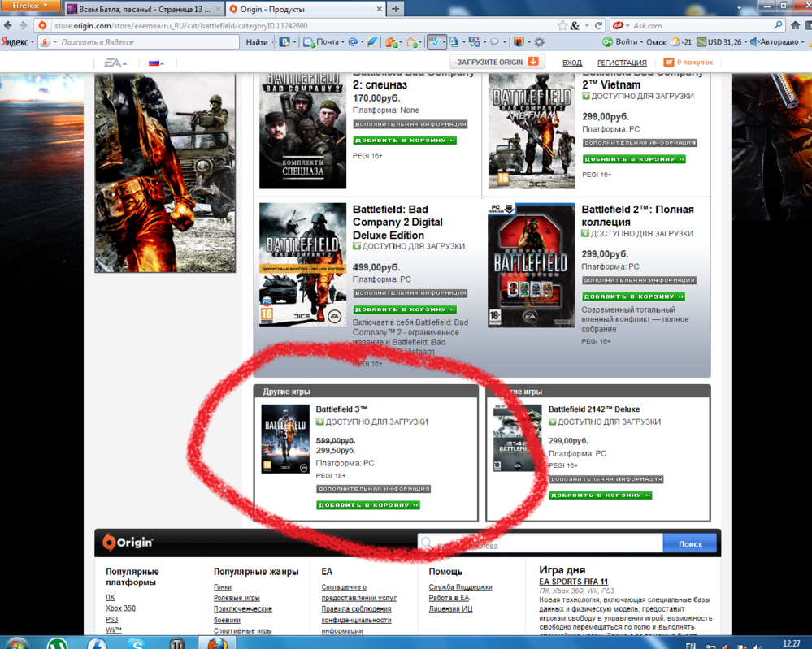Viewport: 812px width, 649px height.
Task: Click the shopping cart icon beside 0 покупок
Action: 669,62
